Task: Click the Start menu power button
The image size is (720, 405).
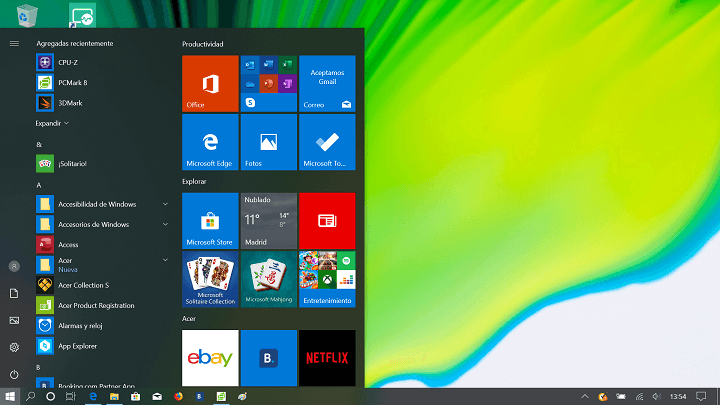Action: click(x=14, y=374)
